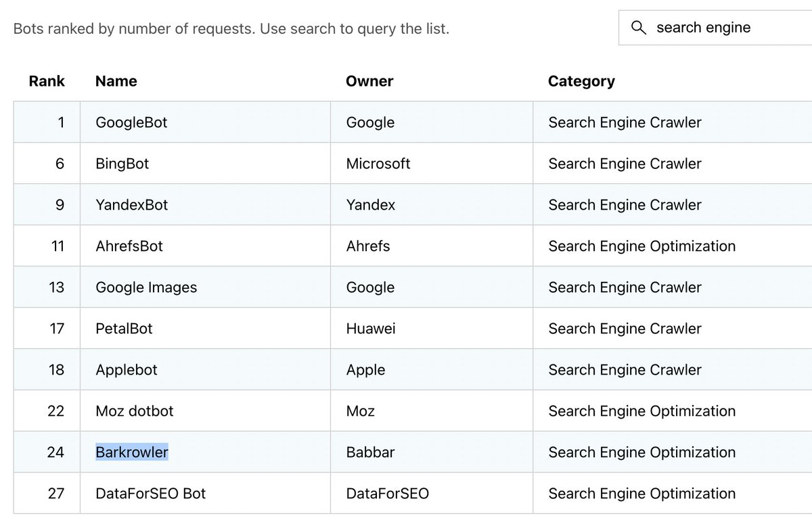Screen dimensions: 812x522
Task: Click owner DataForSEO in last row
Action: tap(388, 494)
